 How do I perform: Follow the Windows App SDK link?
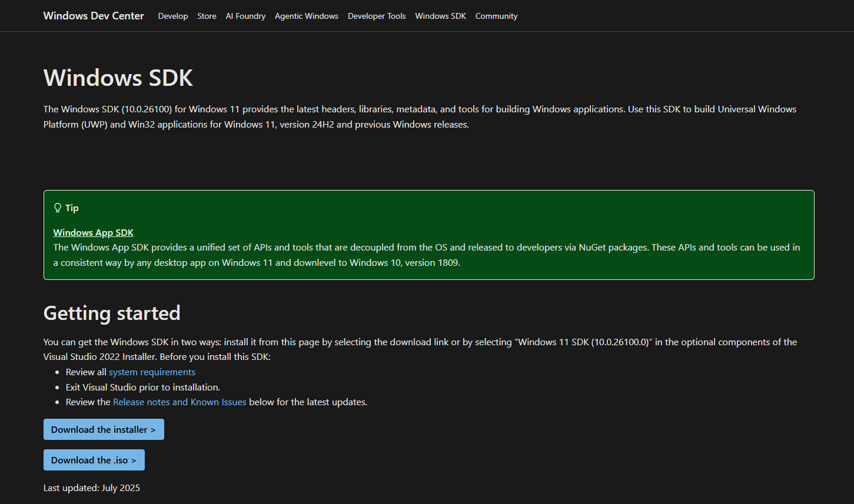pyautogui.click(x=93, y=232)
